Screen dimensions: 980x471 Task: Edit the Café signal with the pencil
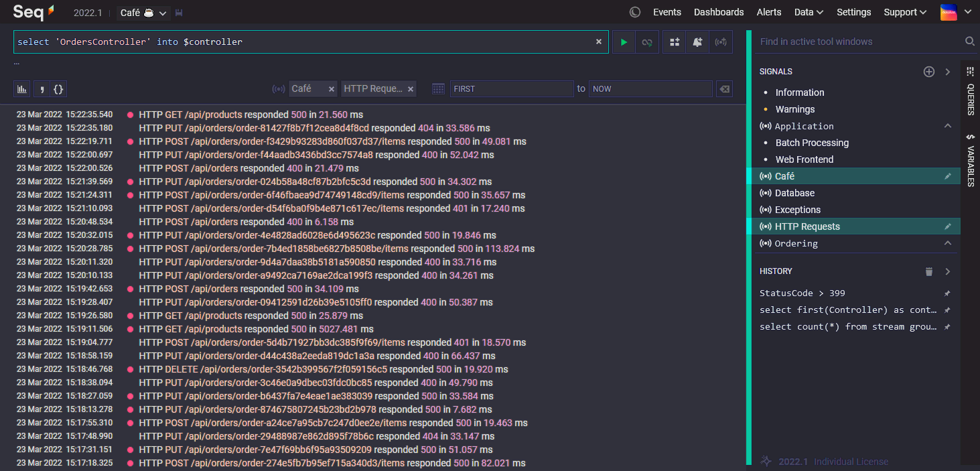point(947,176)
